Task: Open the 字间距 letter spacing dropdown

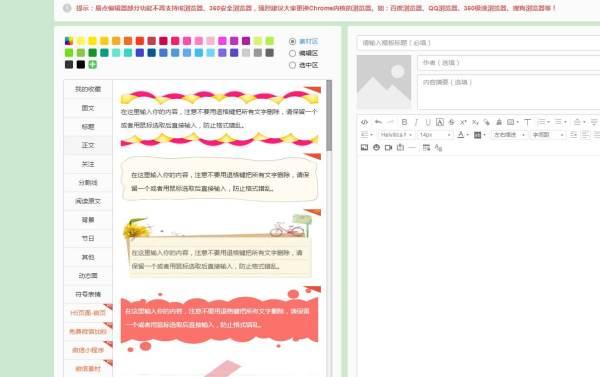Action: click(x=548, y=135)
